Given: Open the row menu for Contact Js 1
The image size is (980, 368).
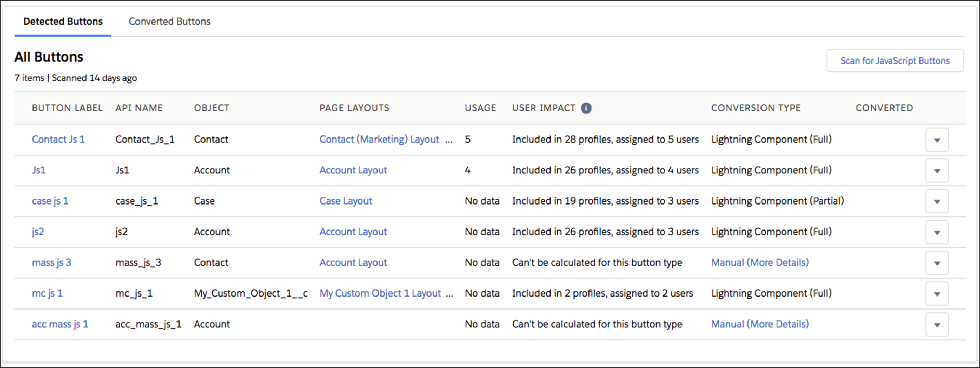Looking at the screenshot, I should pos(937,140).
